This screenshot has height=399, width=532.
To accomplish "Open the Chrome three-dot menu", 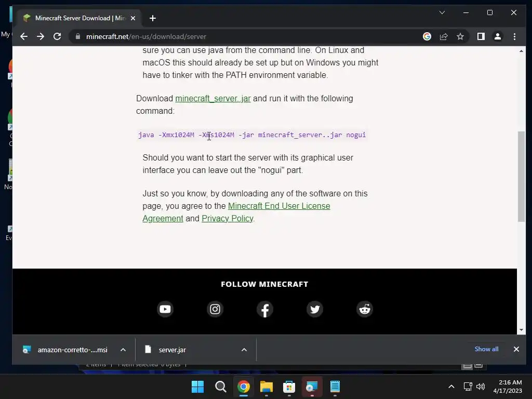I will click(514, 36).
